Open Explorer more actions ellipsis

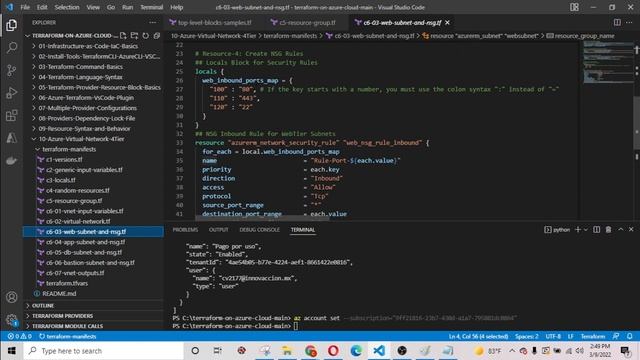click(152, 22)
